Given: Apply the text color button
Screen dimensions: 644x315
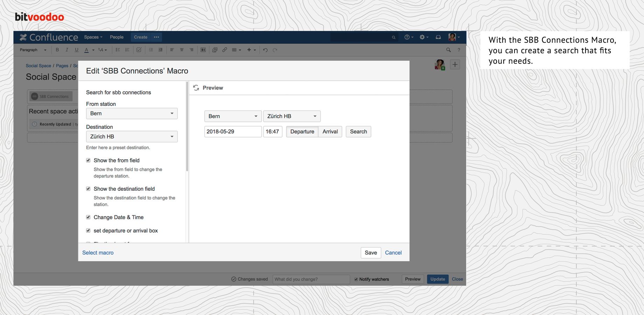Looking at the screenshot, I should [86, 50].
